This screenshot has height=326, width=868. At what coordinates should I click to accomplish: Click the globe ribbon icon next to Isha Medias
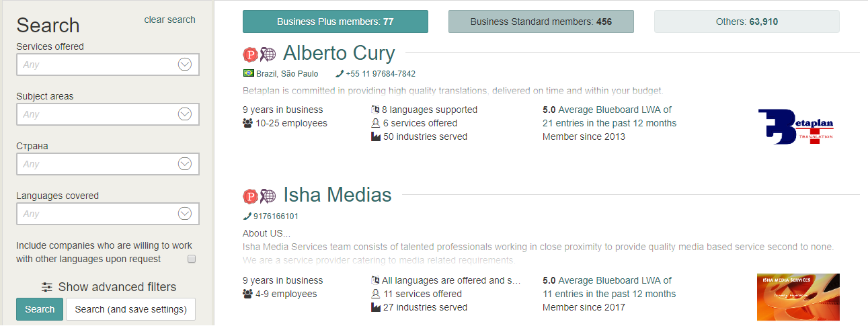point(268,196)
